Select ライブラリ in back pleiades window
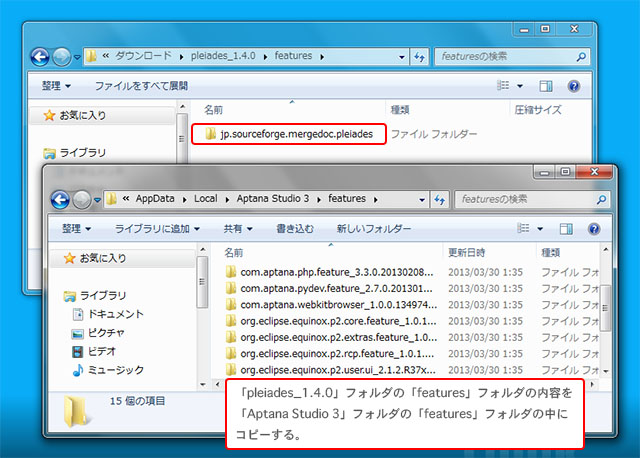 pyautogui.click(x=75, y=153)
